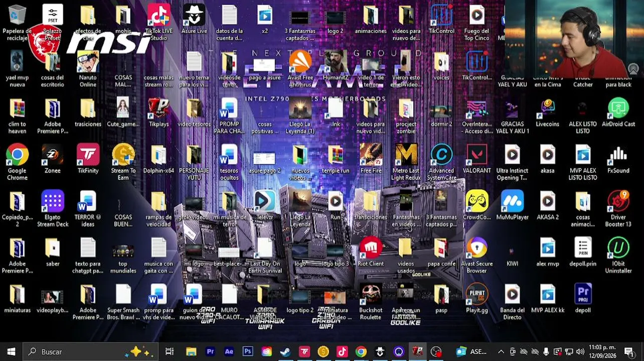Open the Banda del Directo video file
This screenshot has width=644, height=361.
click(x=512, y=302)
